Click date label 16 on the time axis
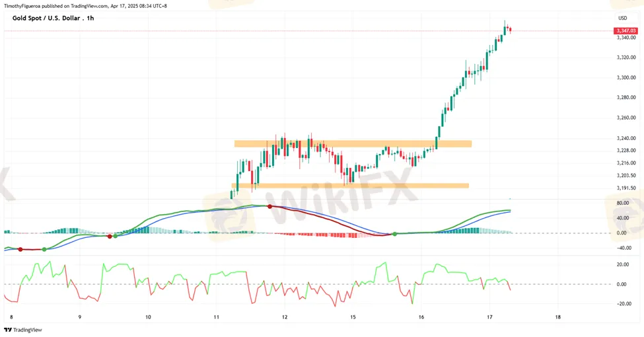 tap(421, 317)
